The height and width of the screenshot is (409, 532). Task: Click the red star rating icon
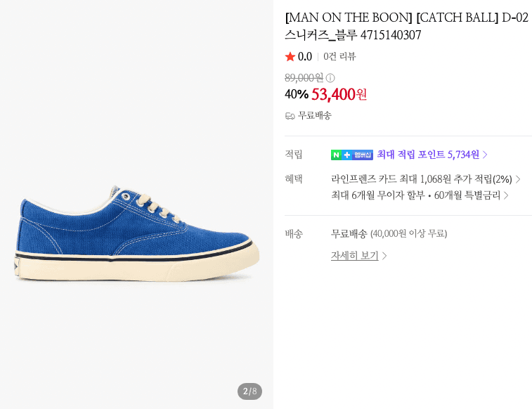pos(290,56)
